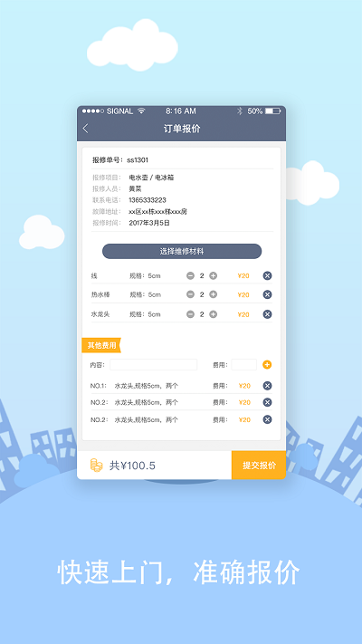This screenshot has height=644, width=362.
Task: Decrease quantity of 水龙头 item
Action: [x=190, y=314]
